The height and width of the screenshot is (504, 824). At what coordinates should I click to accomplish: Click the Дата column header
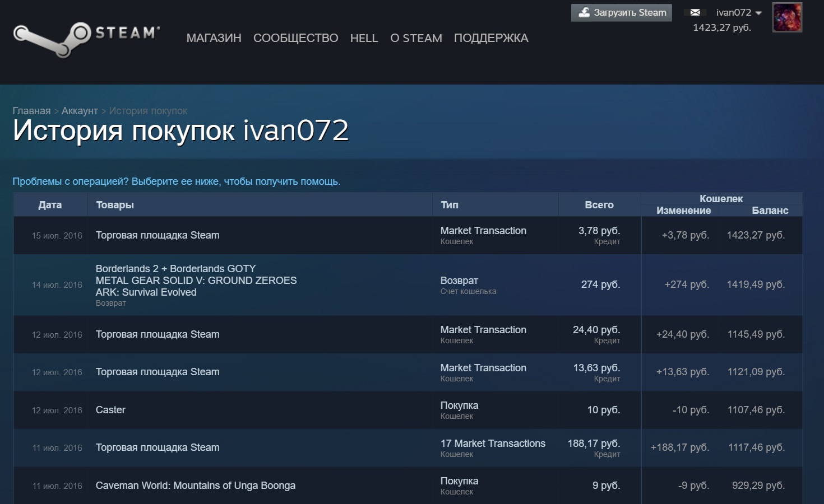(50, 205)
